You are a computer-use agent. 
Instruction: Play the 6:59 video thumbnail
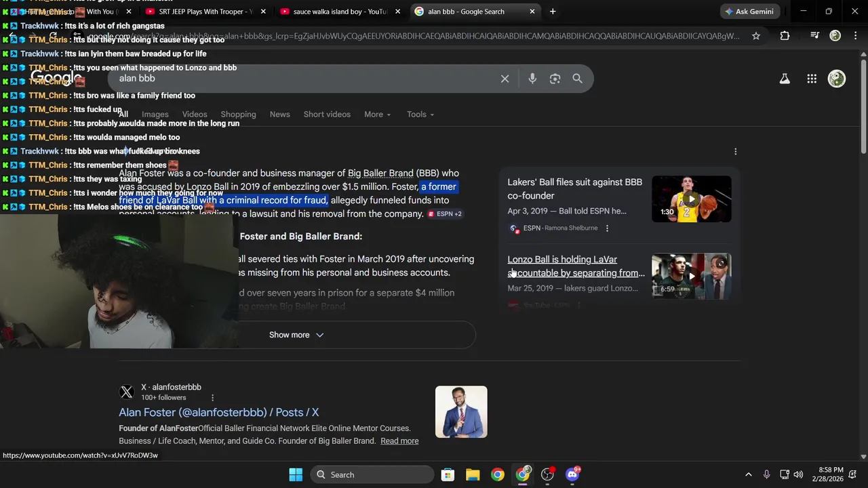click(691, 277)
